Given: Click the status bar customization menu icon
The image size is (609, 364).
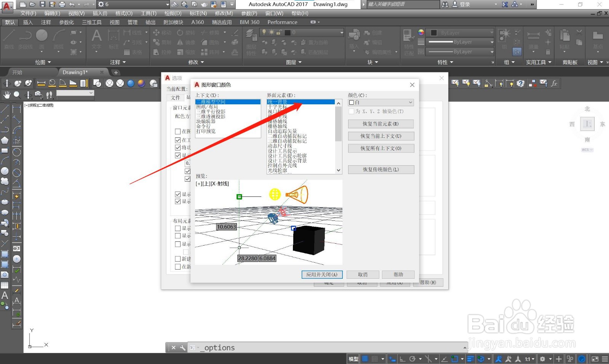Looking at the screenshot, I should tap(605, 359).
